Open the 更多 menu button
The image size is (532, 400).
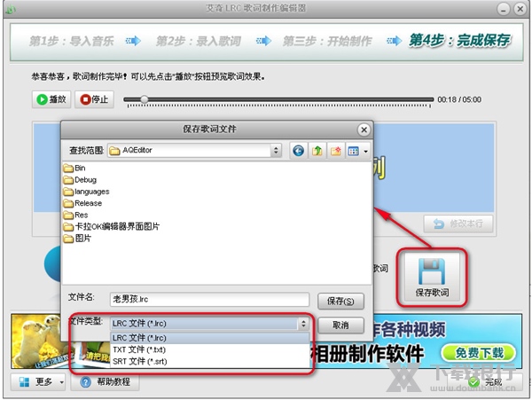(38, 382)
